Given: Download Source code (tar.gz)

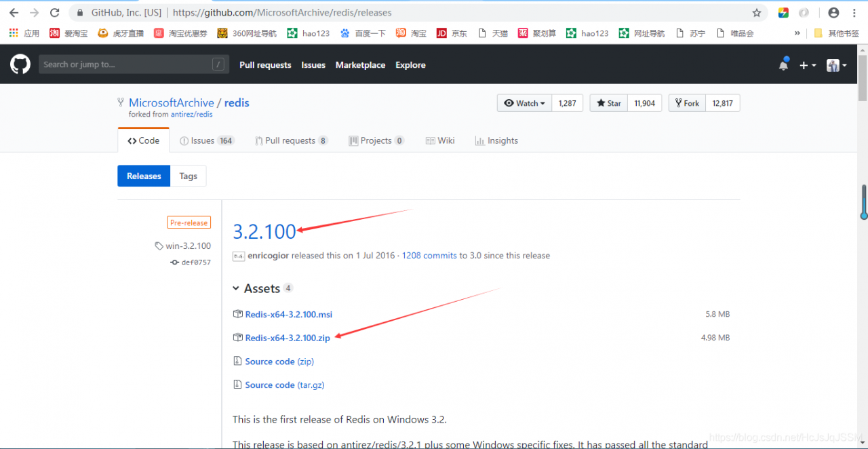Looking at the screenshot, I should pos(285,385).
